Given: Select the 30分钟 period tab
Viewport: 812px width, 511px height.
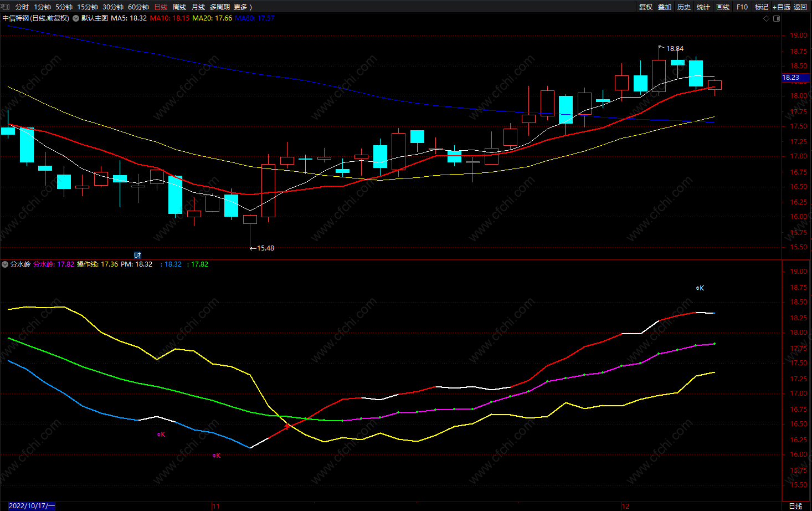Looking at the screenshot, I should click(x=113, y=7).
